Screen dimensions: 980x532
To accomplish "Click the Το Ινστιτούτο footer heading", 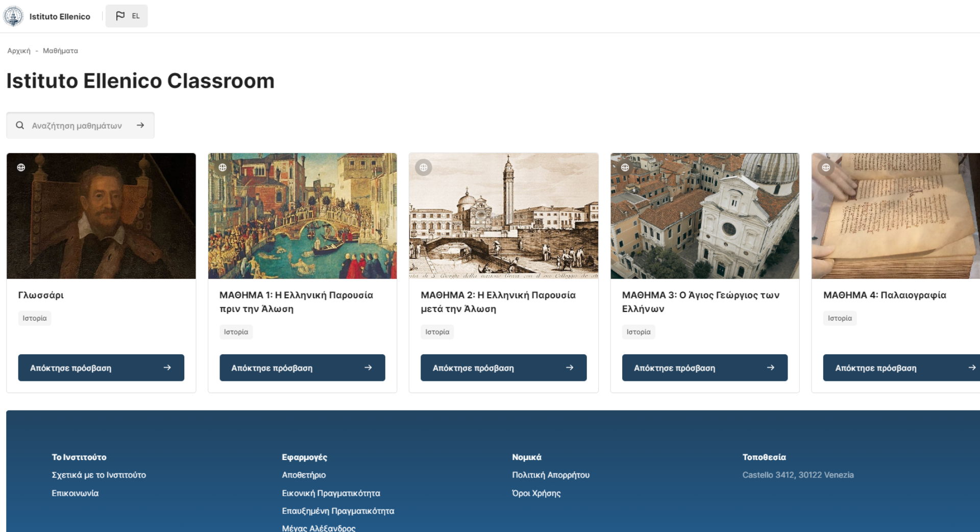I will [x=79, y=457].
